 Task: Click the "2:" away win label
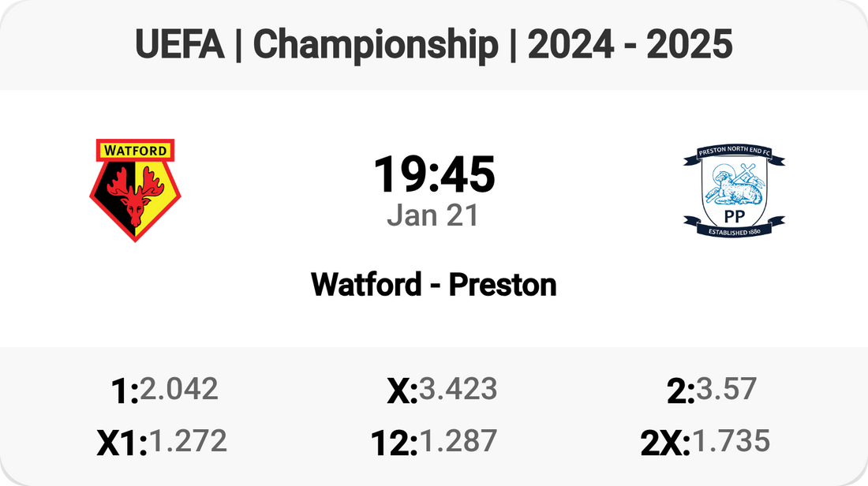tap(680, 391)
